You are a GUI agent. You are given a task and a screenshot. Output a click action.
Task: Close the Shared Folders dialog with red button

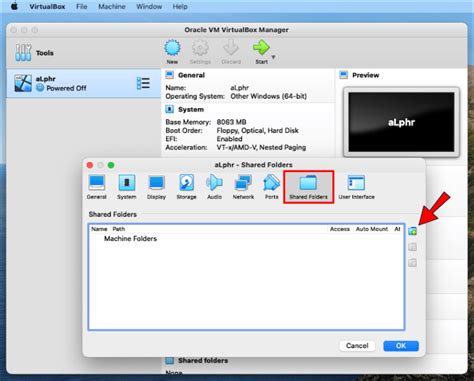pos(90,165)
